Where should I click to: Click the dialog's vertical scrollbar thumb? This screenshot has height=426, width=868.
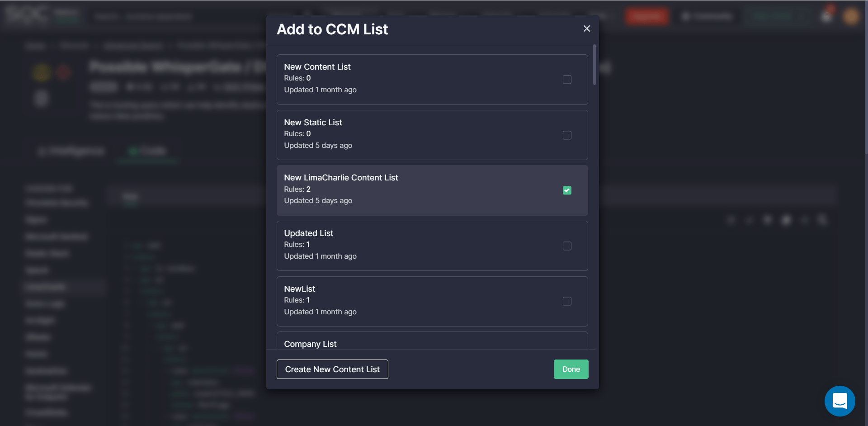pyautogui.click(x=594, y=65)
